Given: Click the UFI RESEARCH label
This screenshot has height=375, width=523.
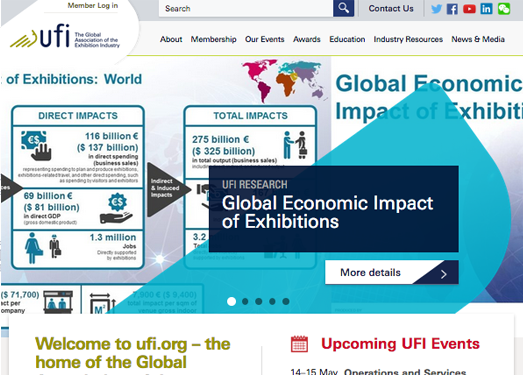Looking at the screenshot, I should (x=254, y=184).
